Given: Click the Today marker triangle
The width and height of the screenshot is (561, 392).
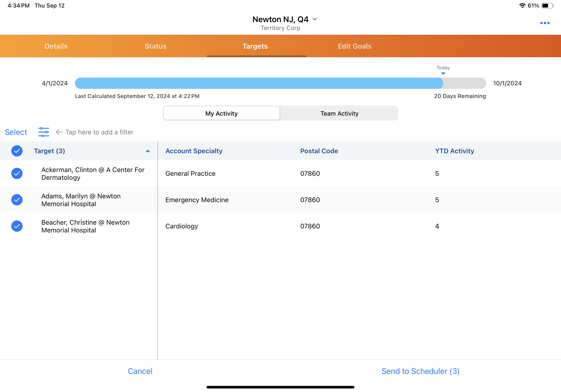Looking at the screenshot, I should tap(443, 73).
